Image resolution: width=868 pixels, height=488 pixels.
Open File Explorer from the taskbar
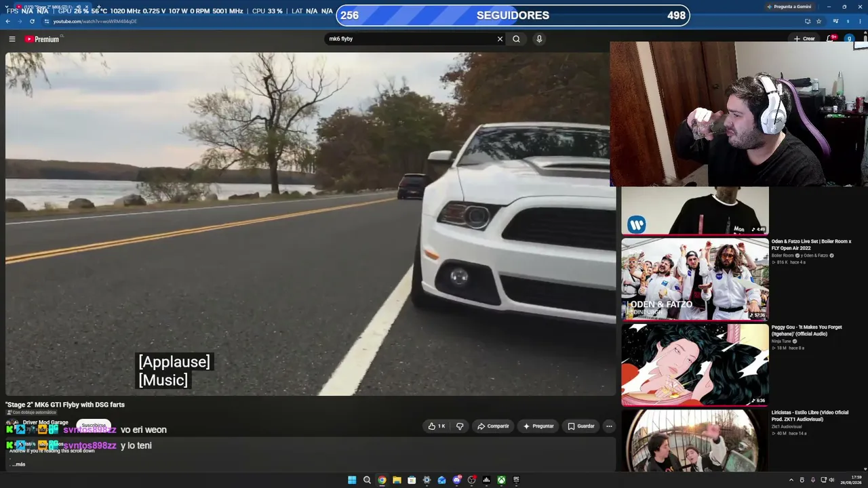397,480
